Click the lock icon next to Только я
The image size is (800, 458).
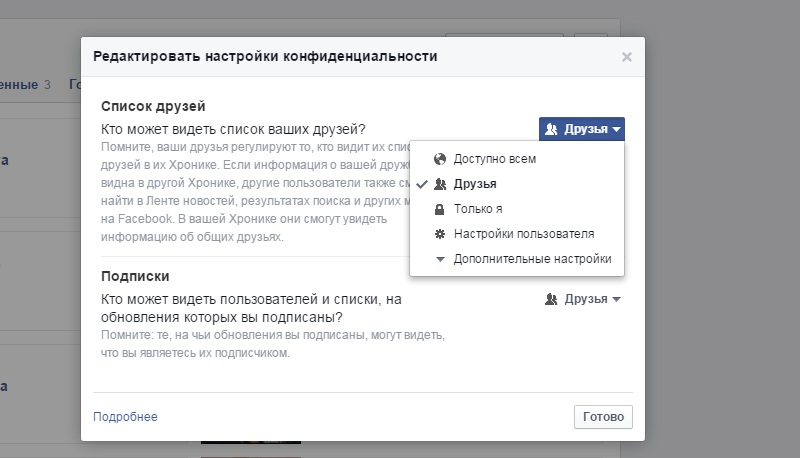[439, 209]
